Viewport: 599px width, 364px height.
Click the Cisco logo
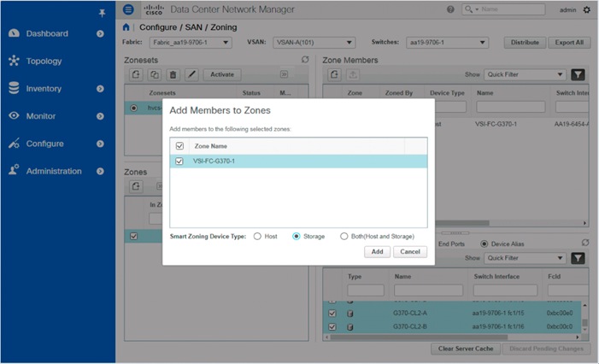pyautogui.click(x=154, y=9)
